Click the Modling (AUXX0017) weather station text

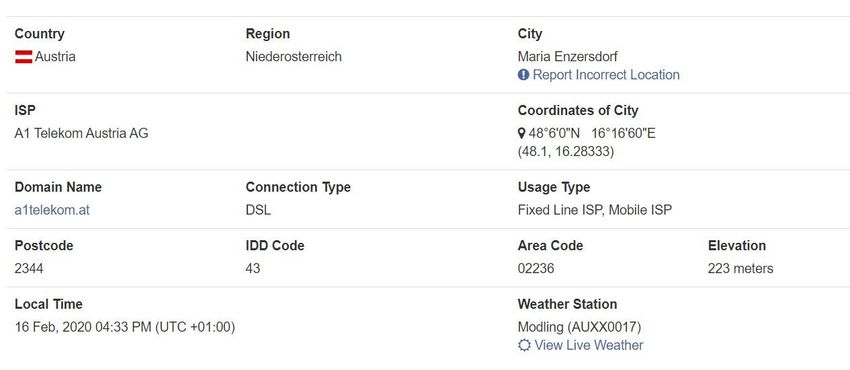point(579,328)
